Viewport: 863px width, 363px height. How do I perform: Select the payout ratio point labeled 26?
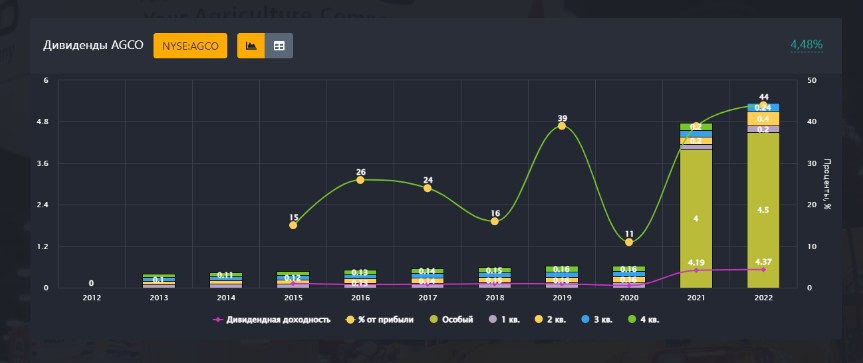361,180
